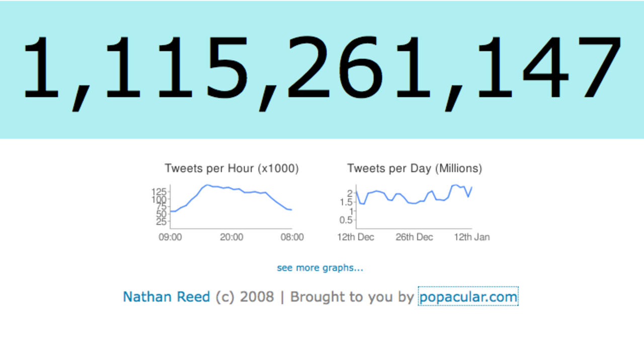Click the '12th Jan' date label

(x=471, y=237)
